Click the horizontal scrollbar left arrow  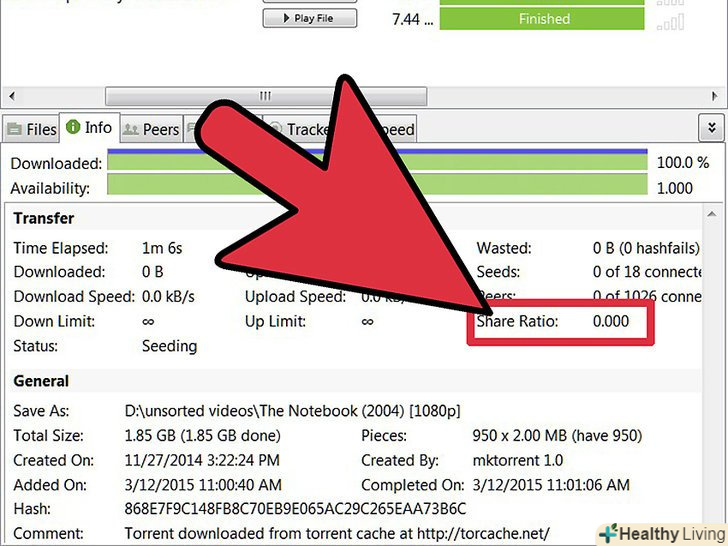(12, 96)
